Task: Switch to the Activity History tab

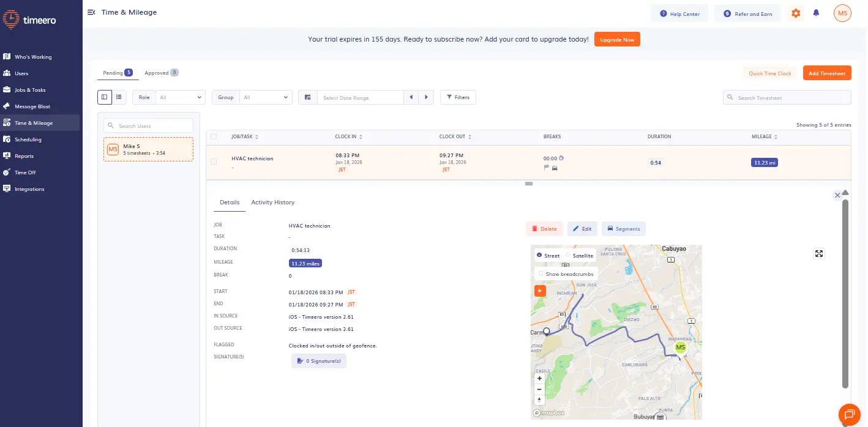Action: (273, 202)
